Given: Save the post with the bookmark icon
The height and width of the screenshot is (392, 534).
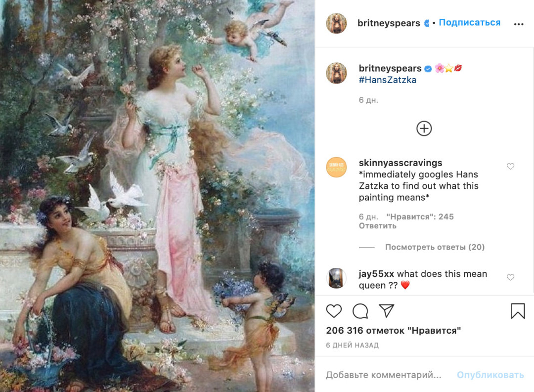Looking at the screenshot, I should coord(517,311).
